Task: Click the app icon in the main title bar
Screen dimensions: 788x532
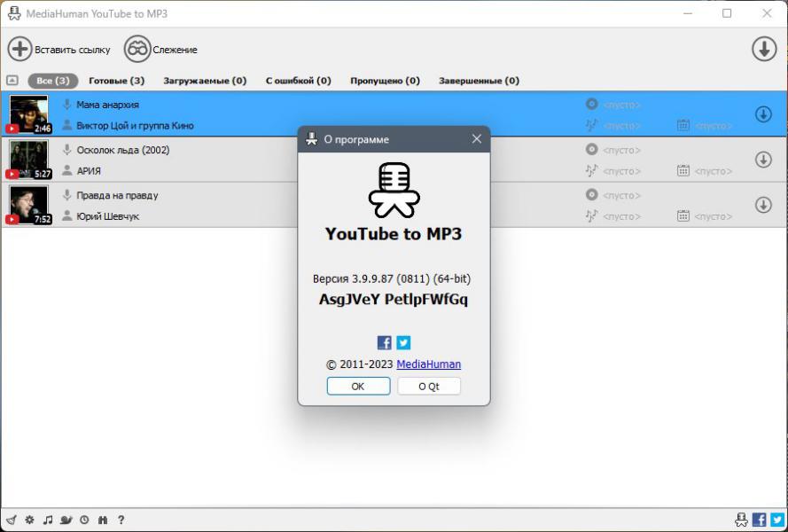Action: [14, 13]
